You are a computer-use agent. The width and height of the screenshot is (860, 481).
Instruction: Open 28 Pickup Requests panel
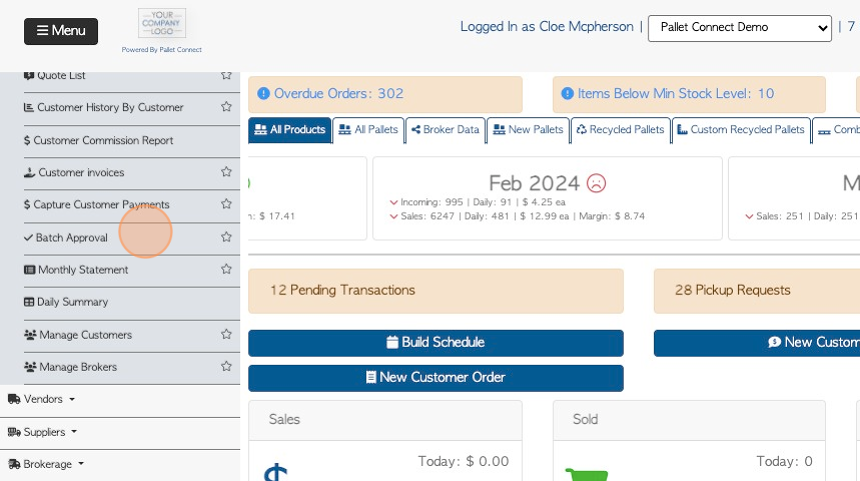(757, 291)
